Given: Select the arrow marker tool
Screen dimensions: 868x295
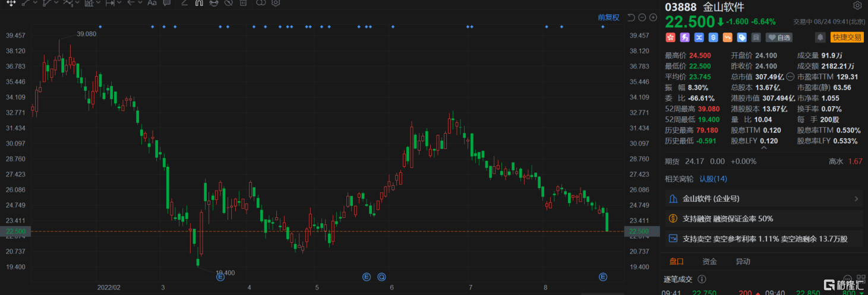Looking at the screenshot, I should click(x=131, y=3).
